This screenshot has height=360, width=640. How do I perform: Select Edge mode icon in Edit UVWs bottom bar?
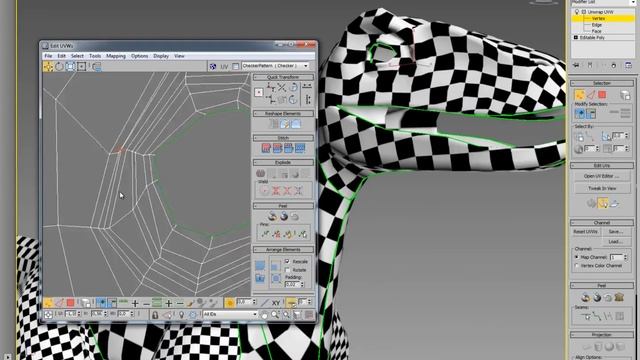click(60, 303)
